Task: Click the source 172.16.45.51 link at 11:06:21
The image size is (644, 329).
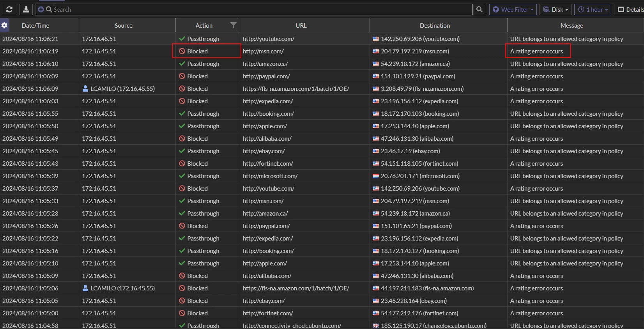Action: click(99, 39)
